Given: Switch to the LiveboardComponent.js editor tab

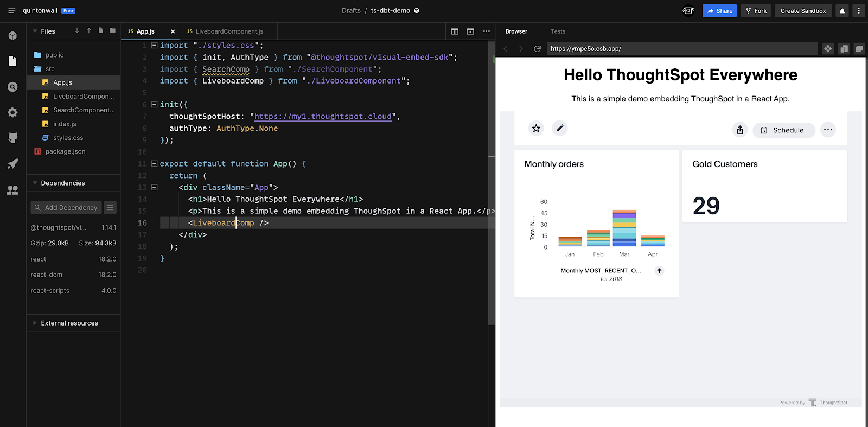Looking at the screenshot, I should 229,31.
